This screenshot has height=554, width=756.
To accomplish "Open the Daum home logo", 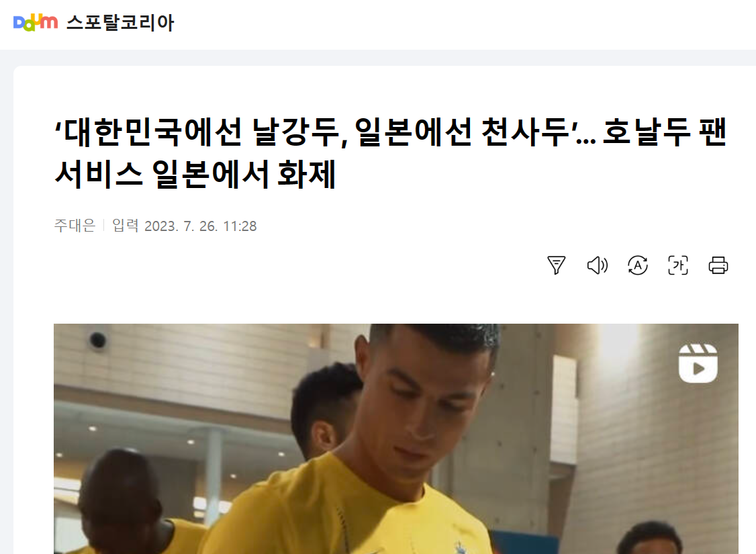I will (35, 22).
